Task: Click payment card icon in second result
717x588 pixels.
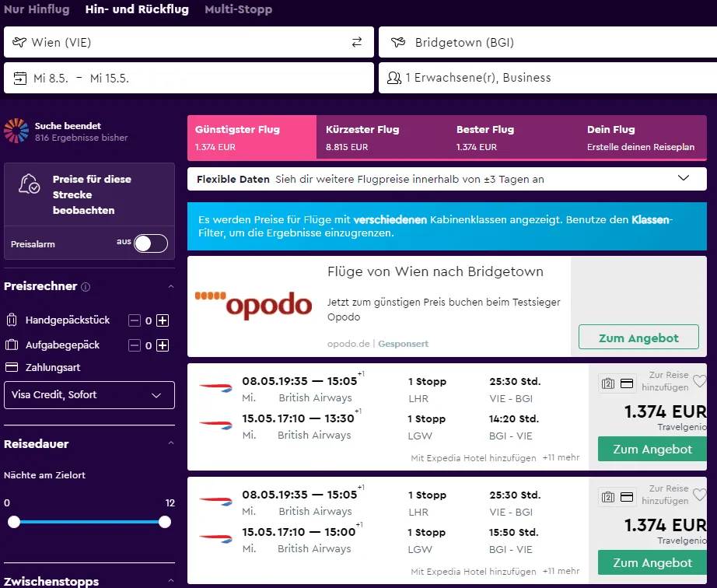Action: tap(627, 497)
